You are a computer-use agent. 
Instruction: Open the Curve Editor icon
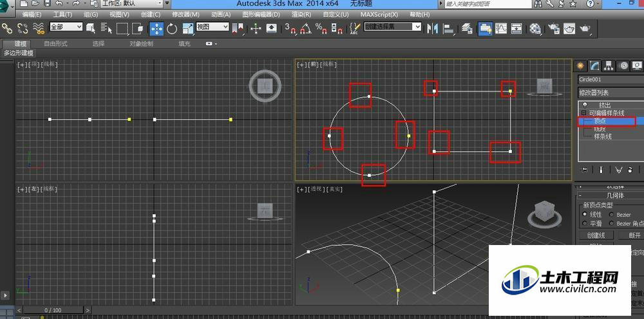(x=501, y=28)
